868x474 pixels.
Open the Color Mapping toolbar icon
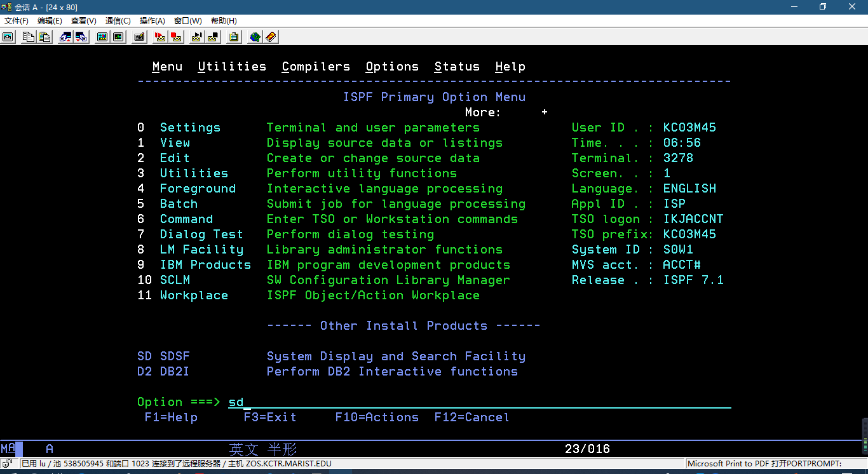click(x=118, y=37)
